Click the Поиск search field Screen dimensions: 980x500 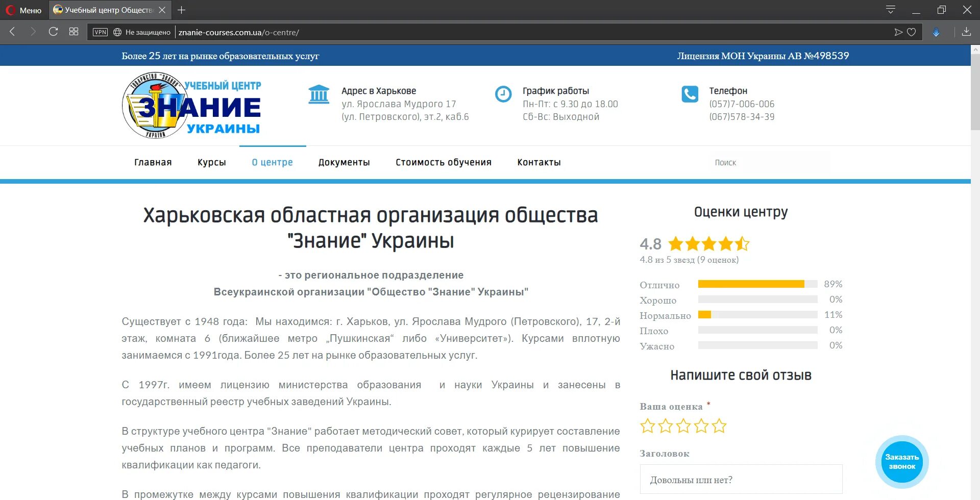[x=770, y=162]
